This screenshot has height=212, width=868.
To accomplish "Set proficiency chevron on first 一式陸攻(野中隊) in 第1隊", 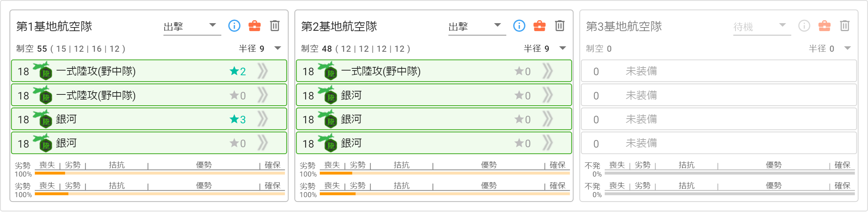I will (x=263, y=71).
